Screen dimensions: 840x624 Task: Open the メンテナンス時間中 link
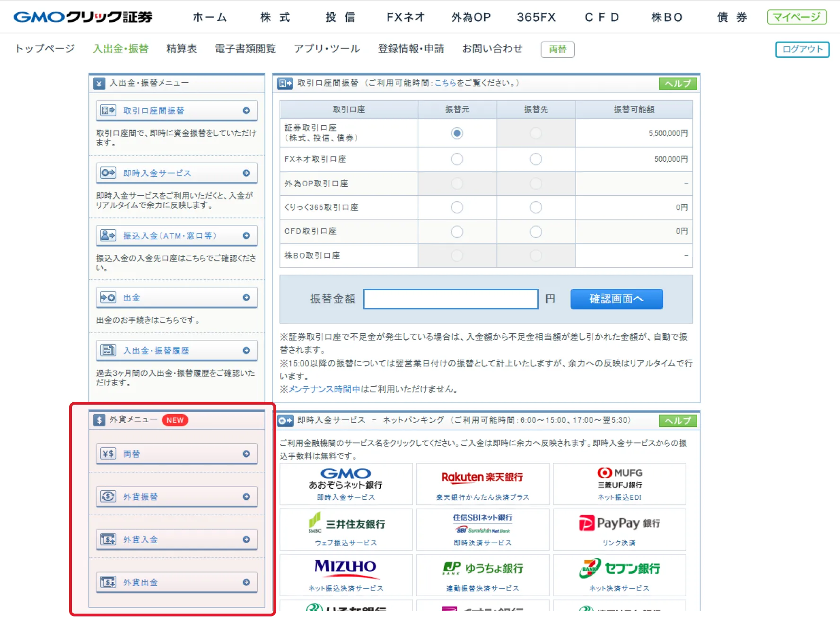[324, 389]
